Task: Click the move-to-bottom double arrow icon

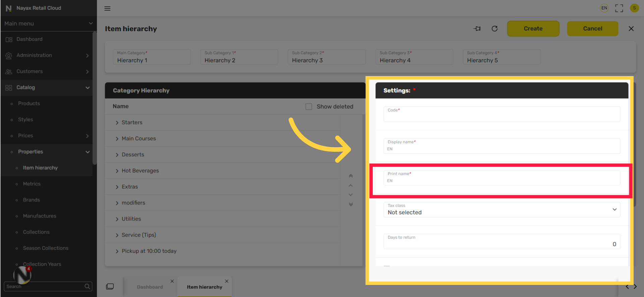Action: point(351,204)
